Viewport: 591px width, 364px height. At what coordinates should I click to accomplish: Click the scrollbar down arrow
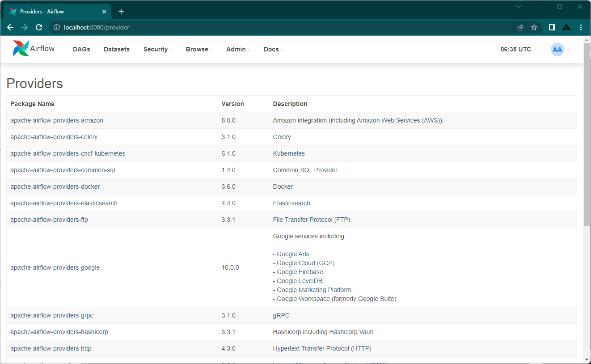(587, 360)
